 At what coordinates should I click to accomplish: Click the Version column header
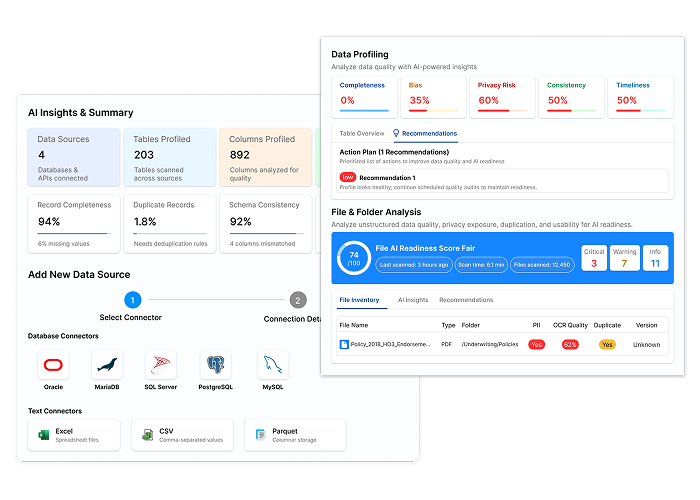(646, 325)
